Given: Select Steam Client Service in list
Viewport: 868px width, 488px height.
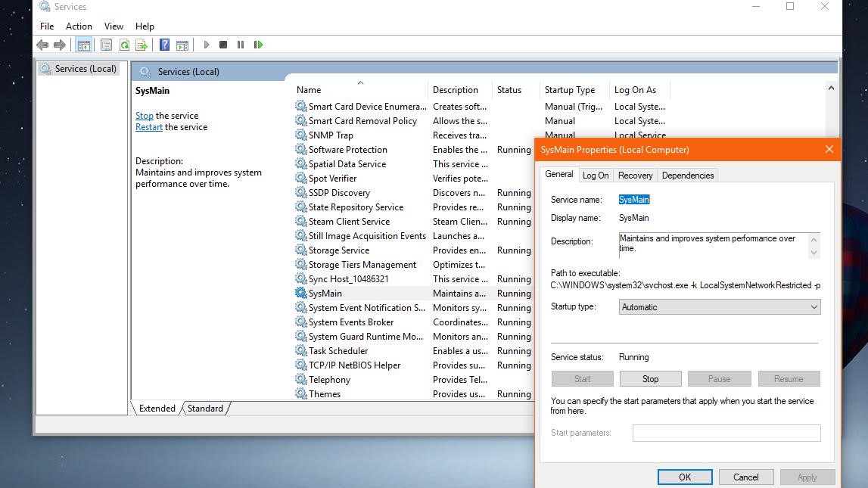Looking at the screenshot, I should [349, 222].
